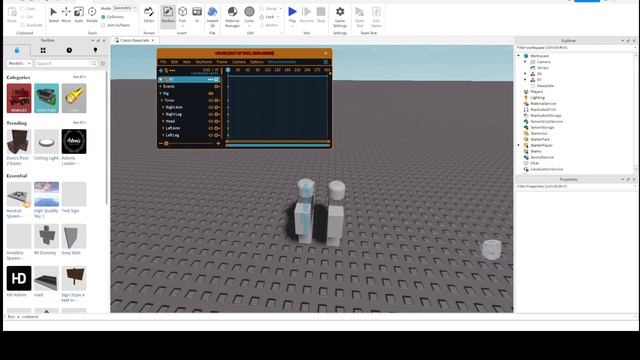Close the Moon Animator window
The height and width of the screenshot is (360, 640).
[x=325, y=53]
